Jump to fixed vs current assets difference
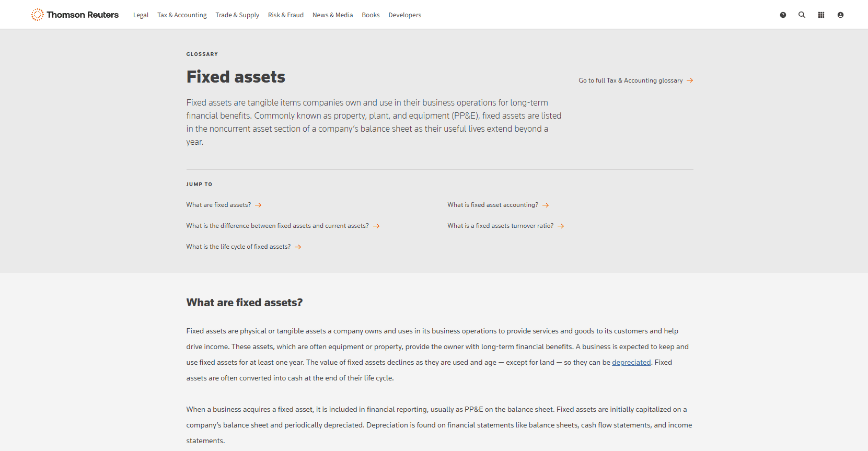 (x=277, y=226)
